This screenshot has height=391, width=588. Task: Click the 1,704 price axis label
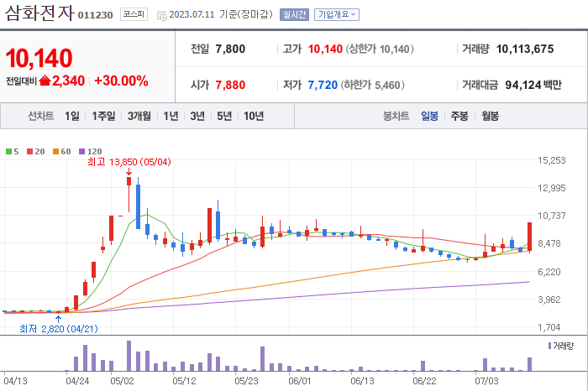click(549, 327)
